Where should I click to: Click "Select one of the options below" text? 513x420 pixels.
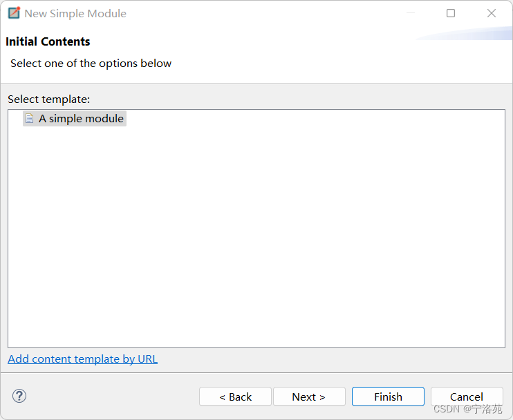click(x=91, y=63)
